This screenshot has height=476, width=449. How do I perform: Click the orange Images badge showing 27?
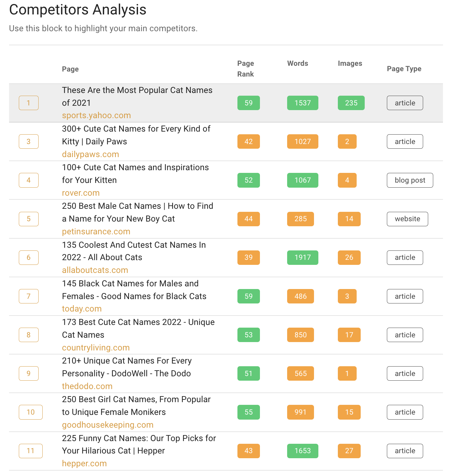tap(349, 451)
